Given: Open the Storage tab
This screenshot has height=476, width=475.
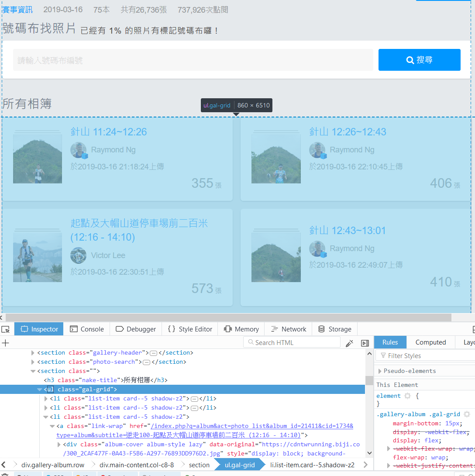Looking at the screenshot, I should point(334,329).
